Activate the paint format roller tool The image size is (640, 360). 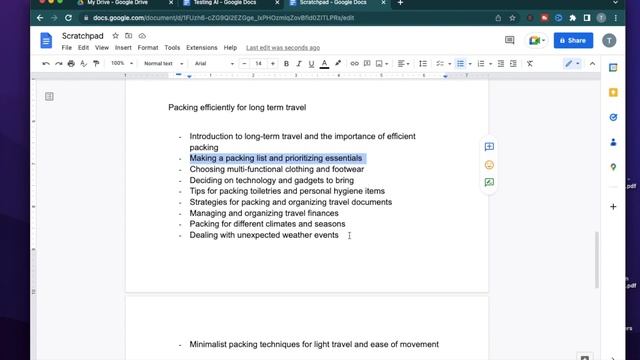[x=96, y=64]
